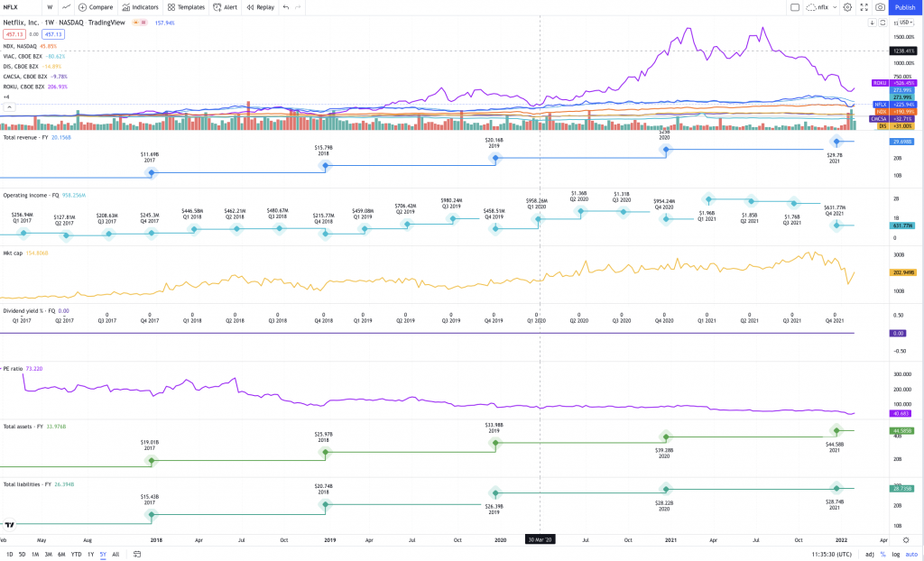924x561 pixels.
Task: Click the down arrow pane button
Action: 873,23
